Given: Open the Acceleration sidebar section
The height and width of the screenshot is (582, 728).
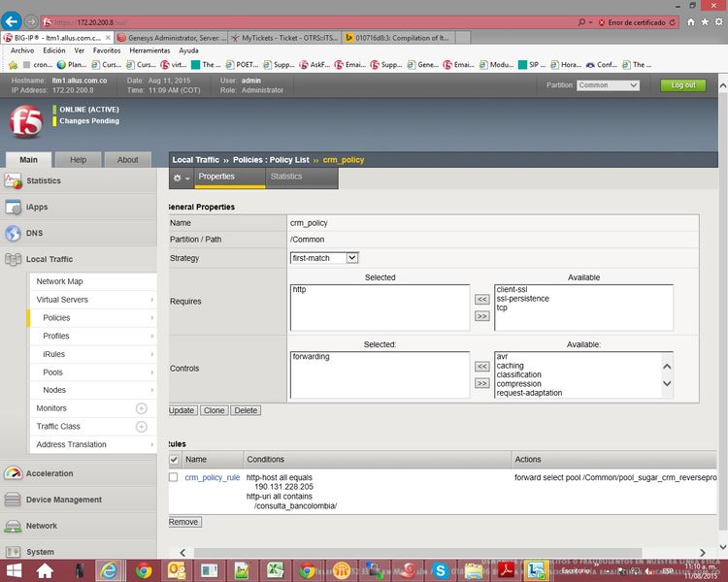Looking at the screenshot, I should 49,473.
